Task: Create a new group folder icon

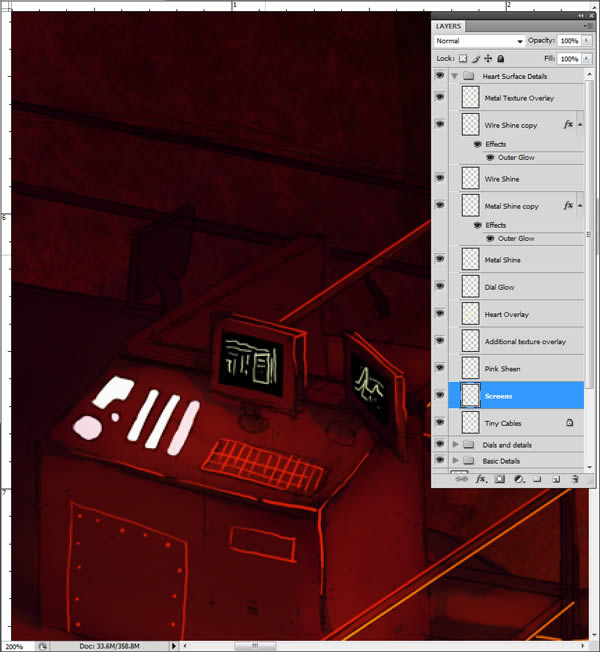Action: (x=537, y=479)
